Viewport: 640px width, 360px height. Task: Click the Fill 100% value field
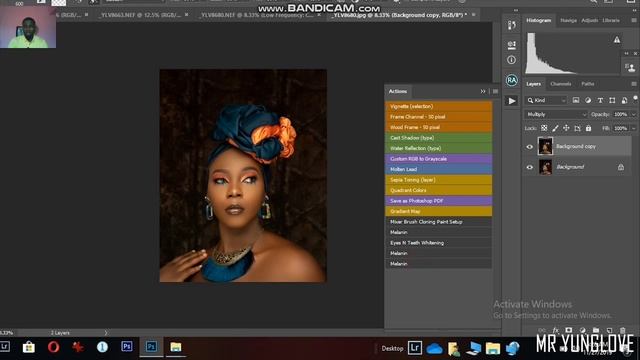point(620,128)
